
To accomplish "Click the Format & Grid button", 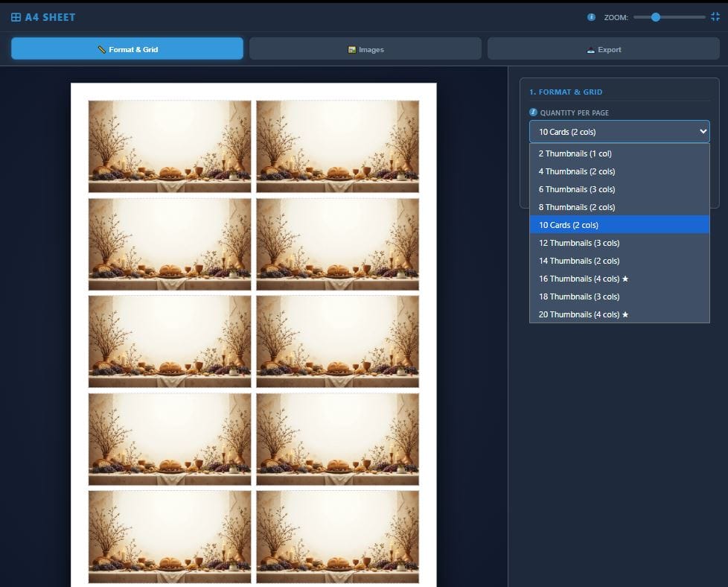I will coord(127,48).
